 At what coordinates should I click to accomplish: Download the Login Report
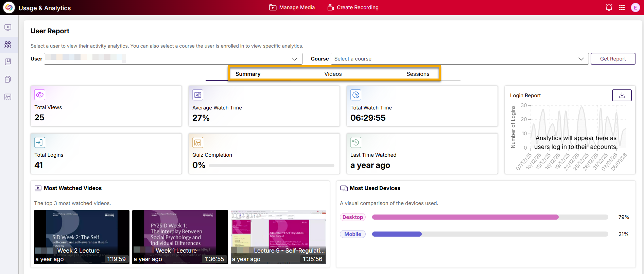622,96
